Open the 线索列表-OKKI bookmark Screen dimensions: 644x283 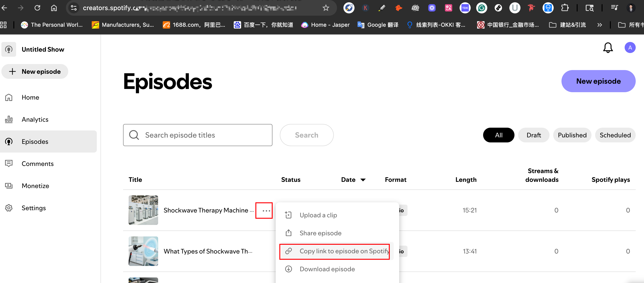[436, 25]
